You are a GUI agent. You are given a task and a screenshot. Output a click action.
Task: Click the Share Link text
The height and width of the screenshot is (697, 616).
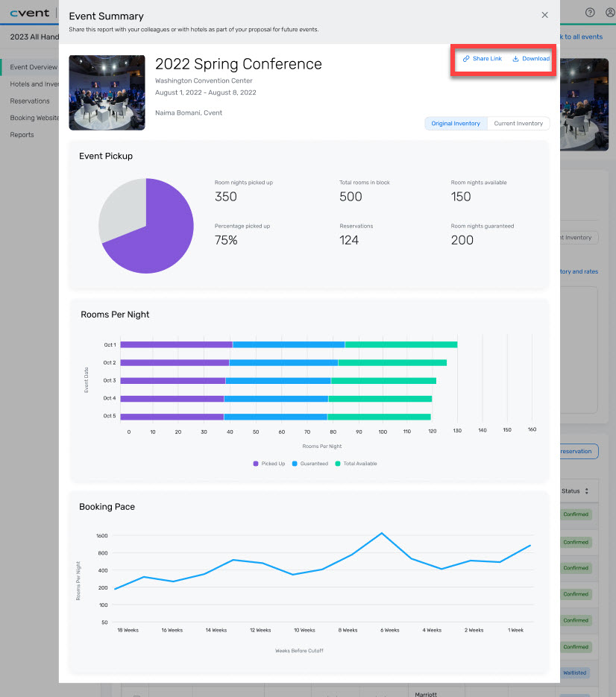pos(487,59)
